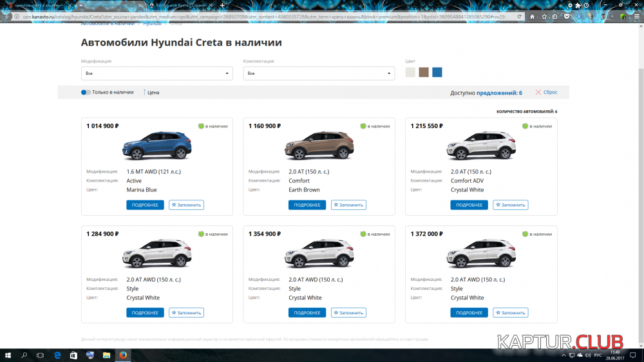
Task: Click the Firefox taskbar icon
Action: point(123,355)
